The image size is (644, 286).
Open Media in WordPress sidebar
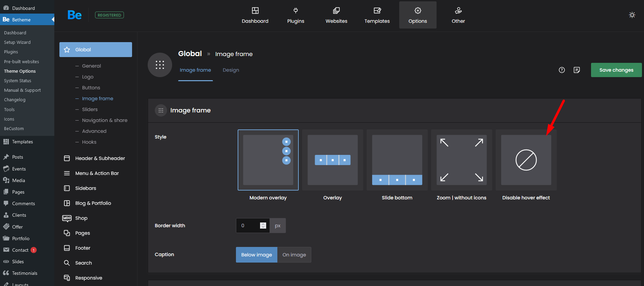[27, 180]
